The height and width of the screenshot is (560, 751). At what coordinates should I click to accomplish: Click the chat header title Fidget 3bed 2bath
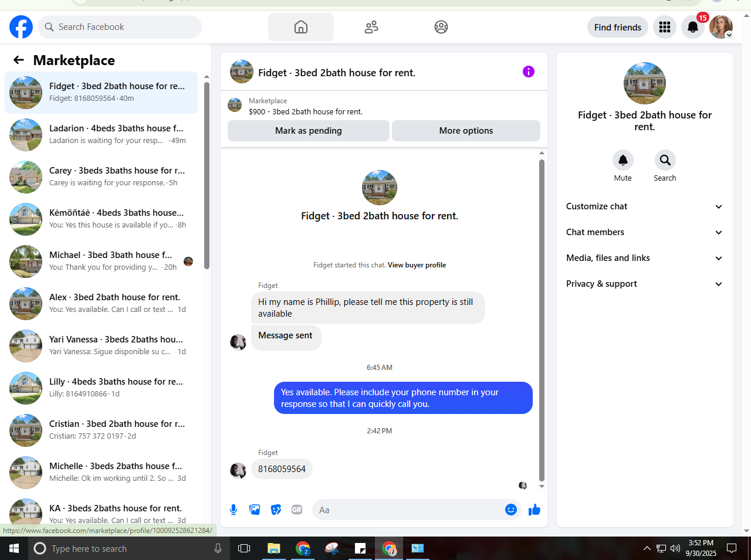click(337, 73)
